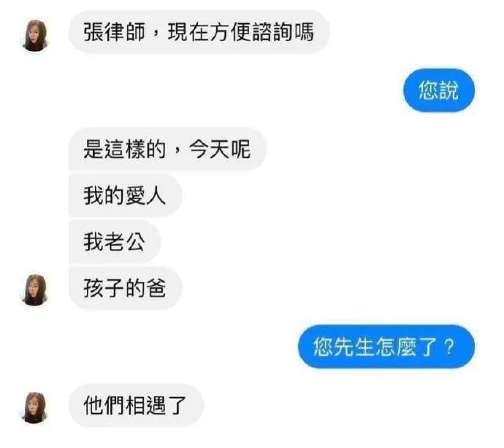Viewport: 504px width, 448px height.
Task: Select the message 張律師，現在方便諮詢嗎
Action: pos(199,32)
